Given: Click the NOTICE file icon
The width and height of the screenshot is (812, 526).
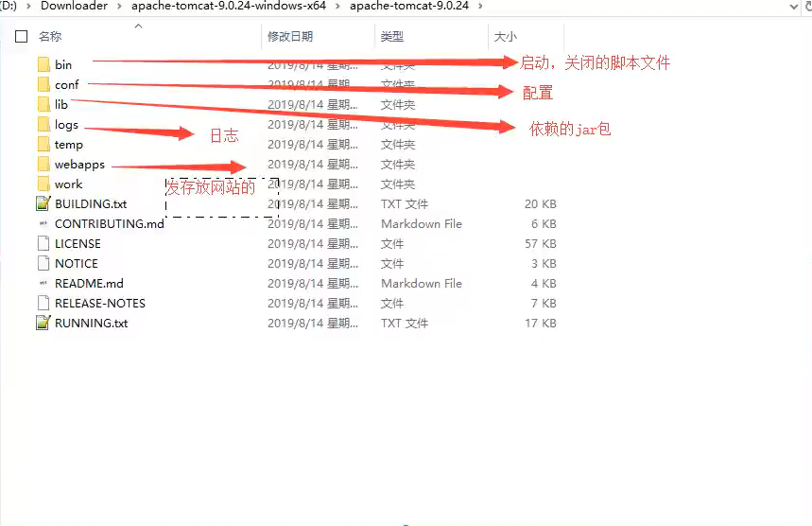Looking at the screenshot, I should click(x=43, y=263).
